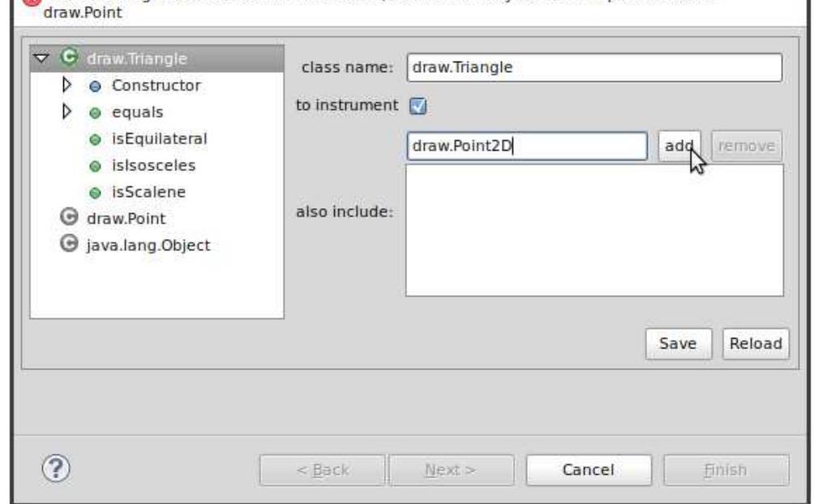
Task: Toggle the 'to instrument' checkbox
Action: click(418, 106)
